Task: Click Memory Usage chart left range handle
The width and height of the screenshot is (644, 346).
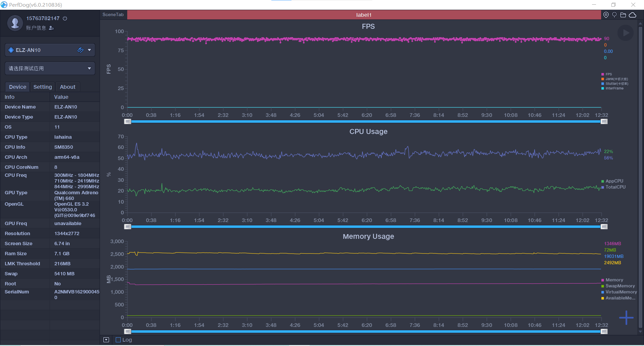Action: click(127, 332)
